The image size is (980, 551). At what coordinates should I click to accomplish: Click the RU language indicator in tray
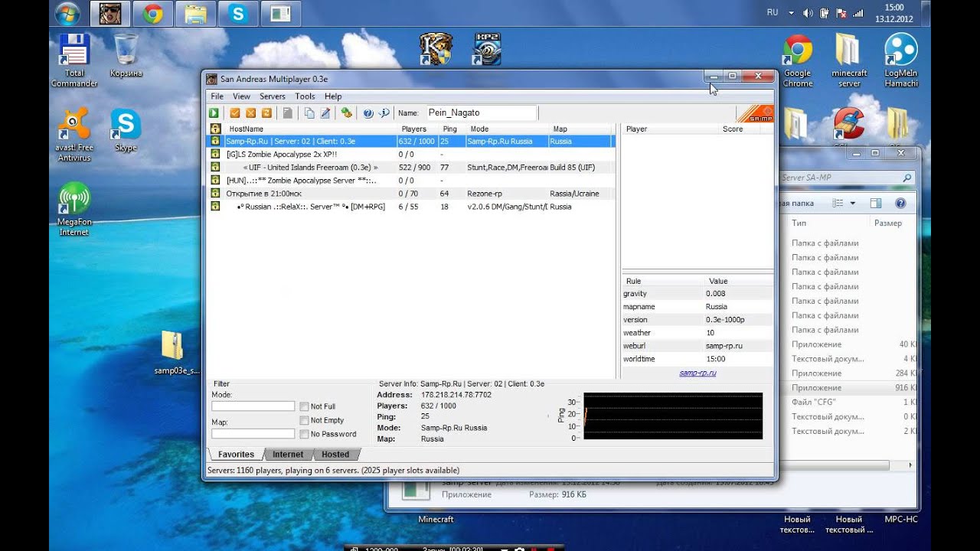pos(773,13)
